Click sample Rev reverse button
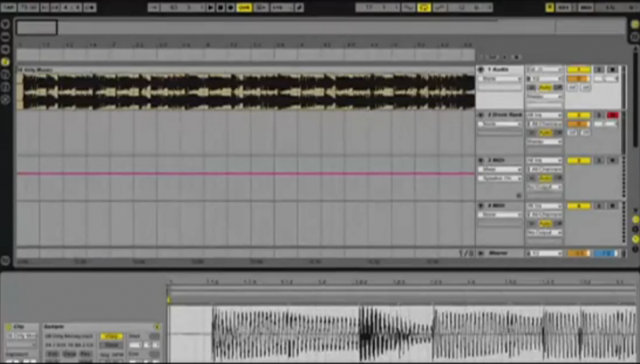The height and width of the screenshot is (364, 640). (x=86, y=354)
